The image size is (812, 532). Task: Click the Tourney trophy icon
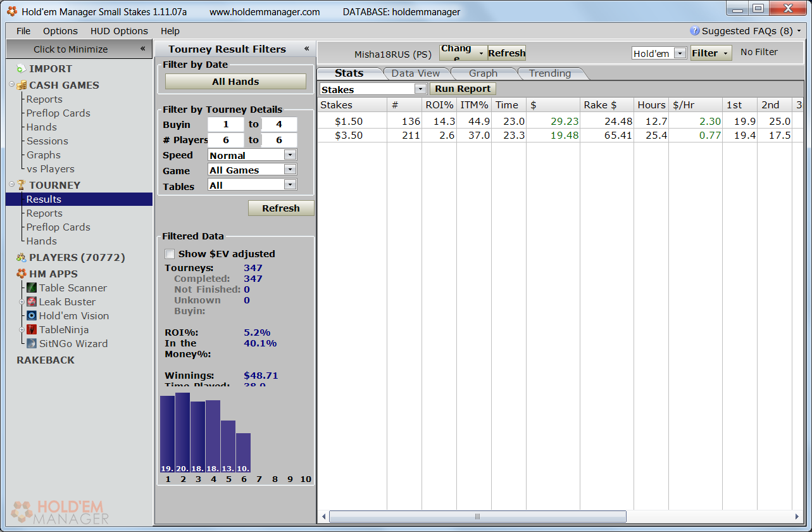pos(22,186)
